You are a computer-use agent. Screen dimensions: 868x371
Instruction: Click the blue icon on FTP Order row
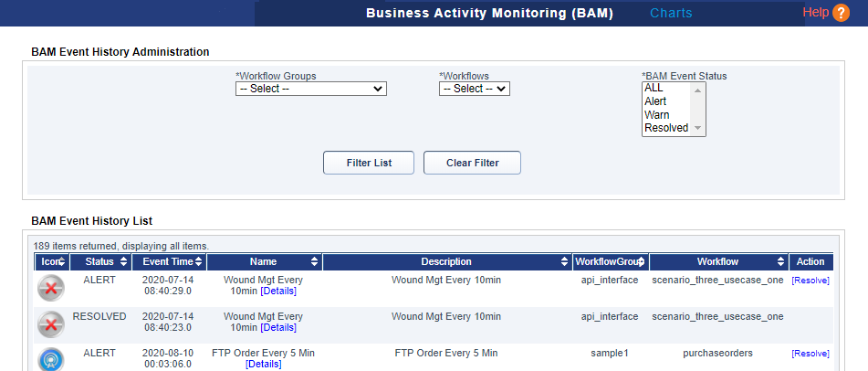point(51,359)
